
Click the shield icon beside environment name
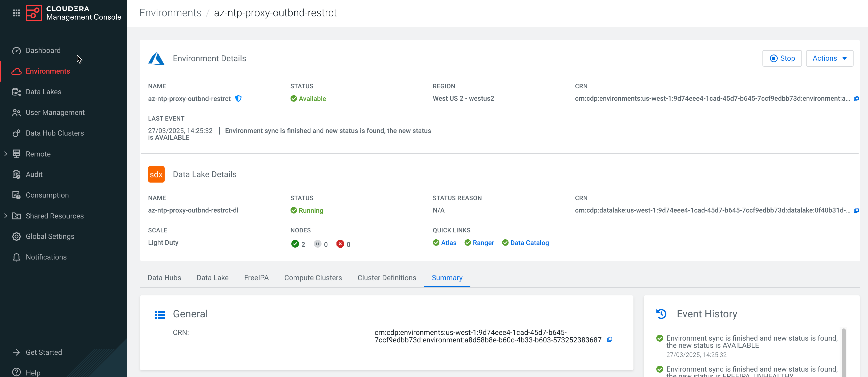pyautogui.click(x=238, y=98)
